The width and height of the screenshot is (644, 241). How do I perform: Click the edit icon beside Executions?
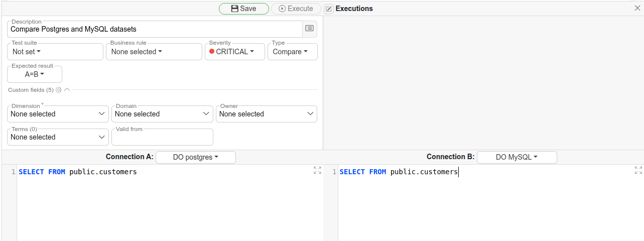[x=329, y=9]
